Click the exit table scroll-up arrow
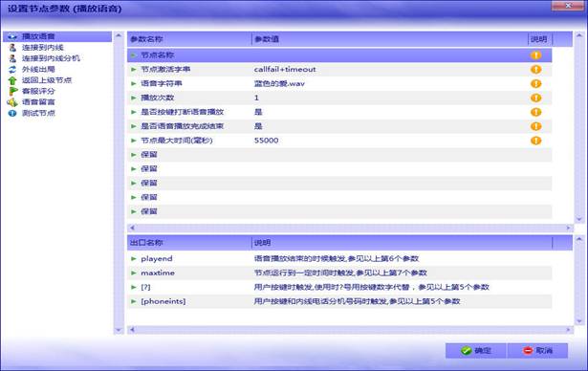 point(579,239)
